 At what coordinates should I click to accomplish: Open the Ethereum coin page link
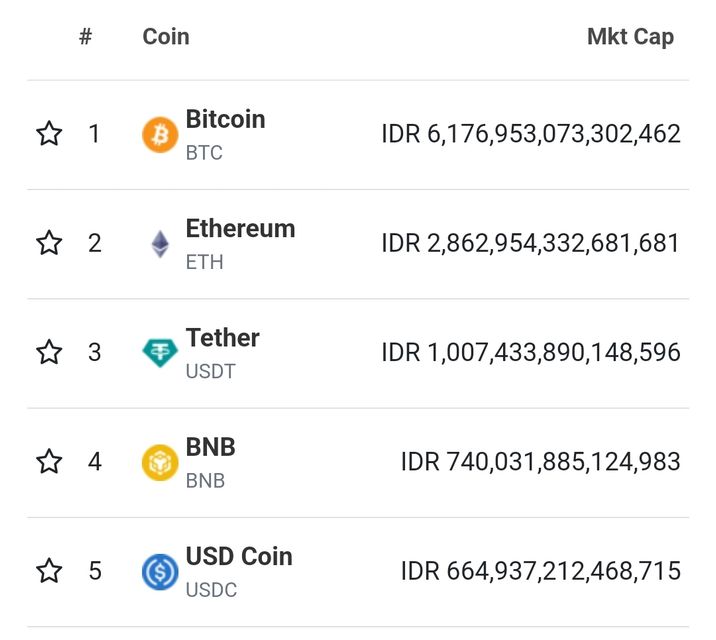click(240, 228)
